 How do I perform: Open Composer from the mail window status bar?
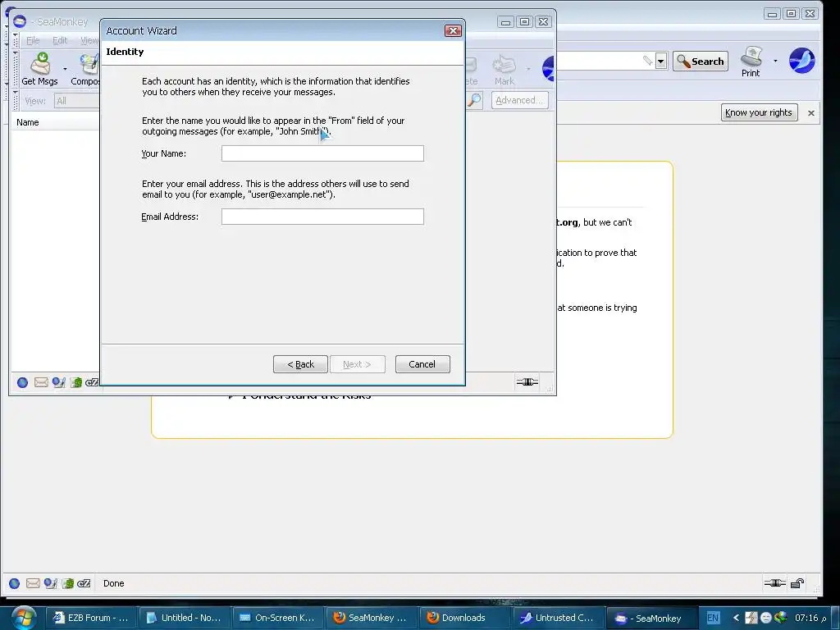click(x=58, y=382)
